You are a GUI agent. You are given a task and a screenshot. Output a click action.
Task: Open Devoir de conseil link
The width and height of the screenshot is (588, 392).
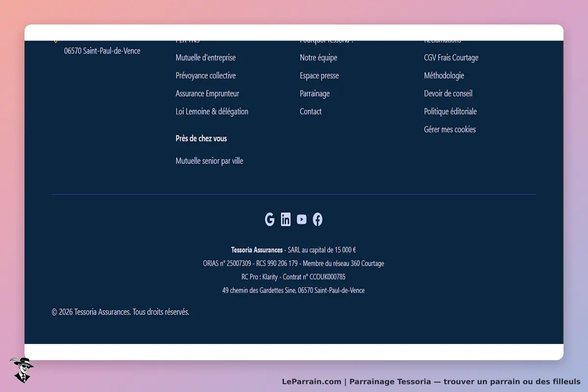[x=448, y=94]
